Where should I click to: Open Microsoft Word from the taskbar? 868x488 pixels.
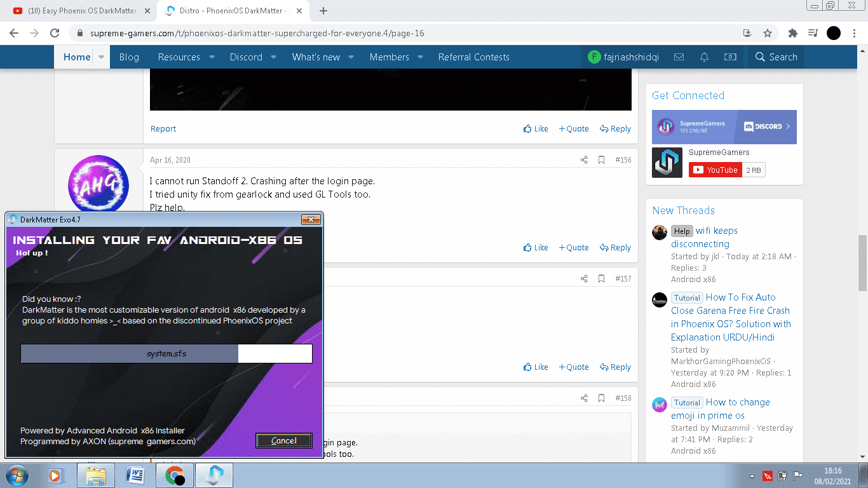click(x=135, y=475)
